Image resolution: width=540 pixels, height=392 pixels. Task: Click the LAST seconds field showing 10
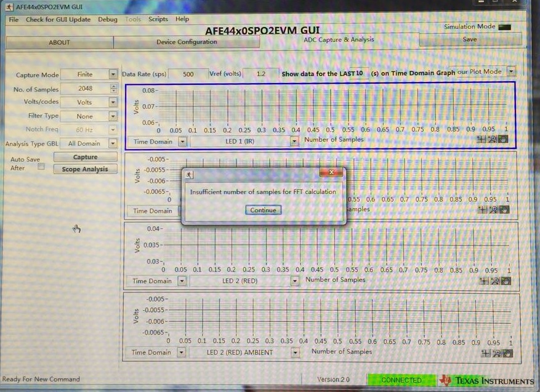pyautogui.click(x=359, y=73)
